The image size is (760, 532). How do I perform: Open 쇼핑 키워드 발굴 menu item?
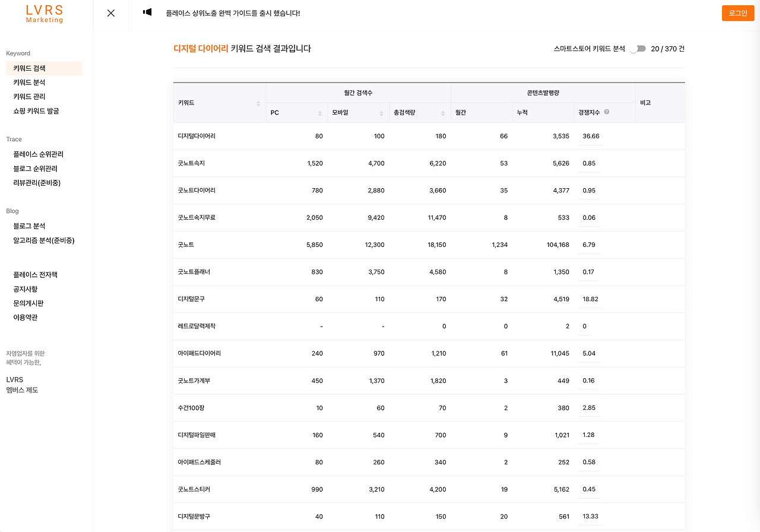click(34, 111)
